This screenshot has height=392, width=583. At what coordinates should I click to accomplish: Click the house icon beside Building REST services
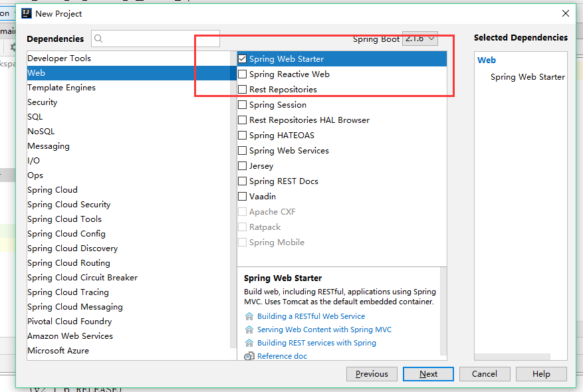249,343
